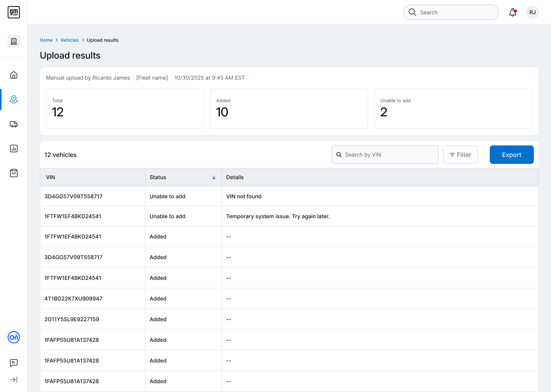Image resolution: width=551 pixels, height=392 pixels.
Task: Expand the sidebar with arrow icon
Action: tap(14, 380)
